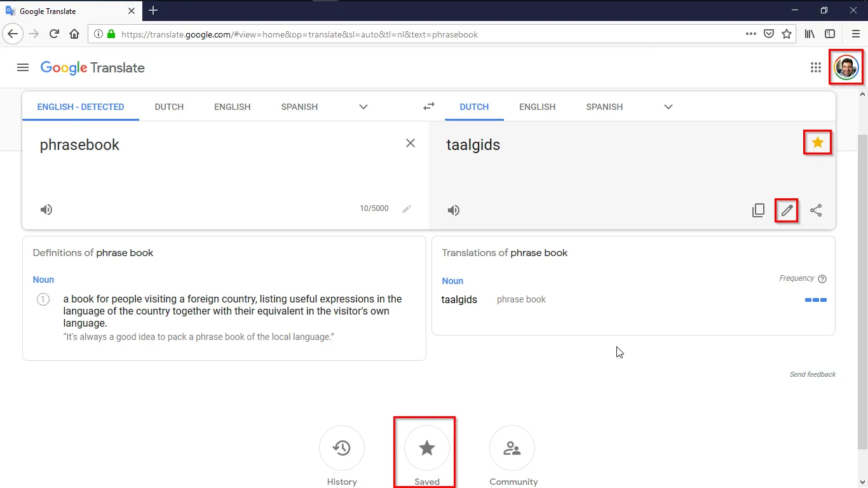Expand the source language list
This screenshot has height=488, width=868.
pyautogui.click(x=363, y=107)
